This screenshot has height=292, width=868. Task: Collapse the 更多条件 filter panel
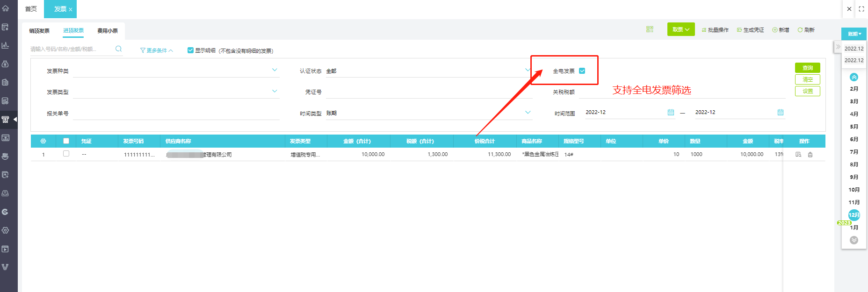tap(157, 50)
